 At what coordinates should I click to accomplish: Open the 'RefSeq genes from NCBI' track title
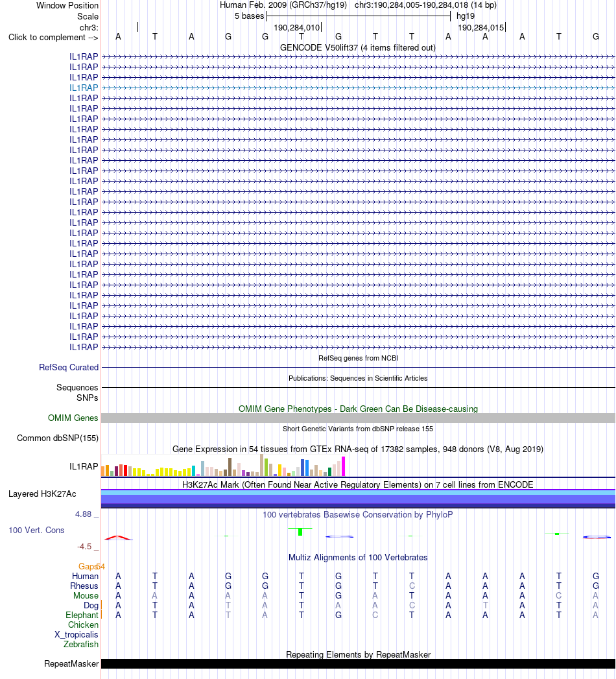tap(358, 358)
